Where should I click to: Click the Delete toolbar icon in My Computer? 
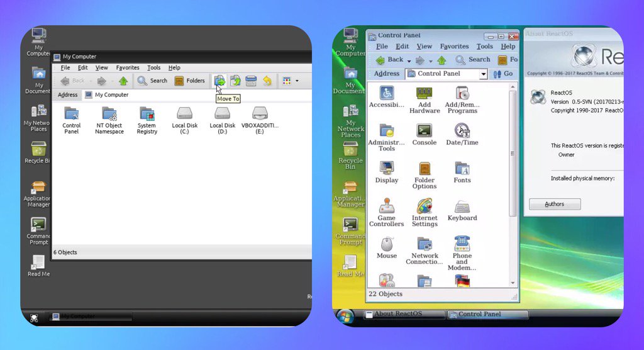click(251, 81)
